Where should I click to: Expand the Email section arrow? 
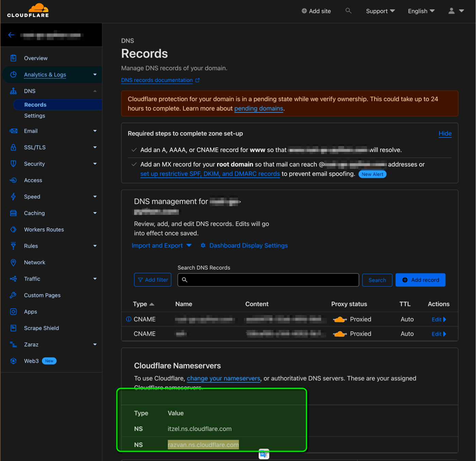[95, 131]
